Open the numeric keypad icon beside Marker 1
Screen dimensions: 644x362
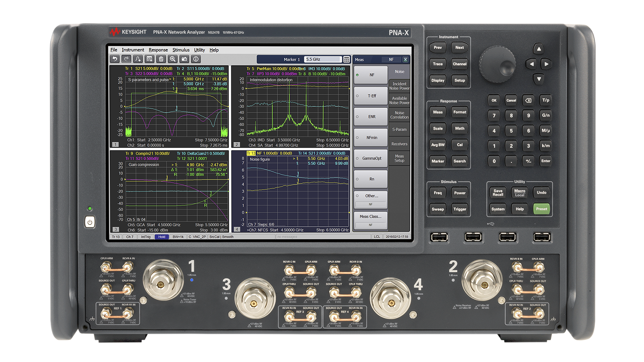[347, 59]
